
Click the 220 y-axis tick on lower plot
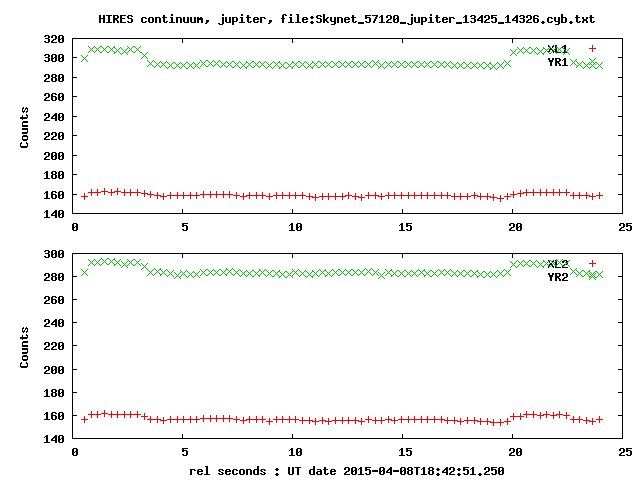coord(54,346)
